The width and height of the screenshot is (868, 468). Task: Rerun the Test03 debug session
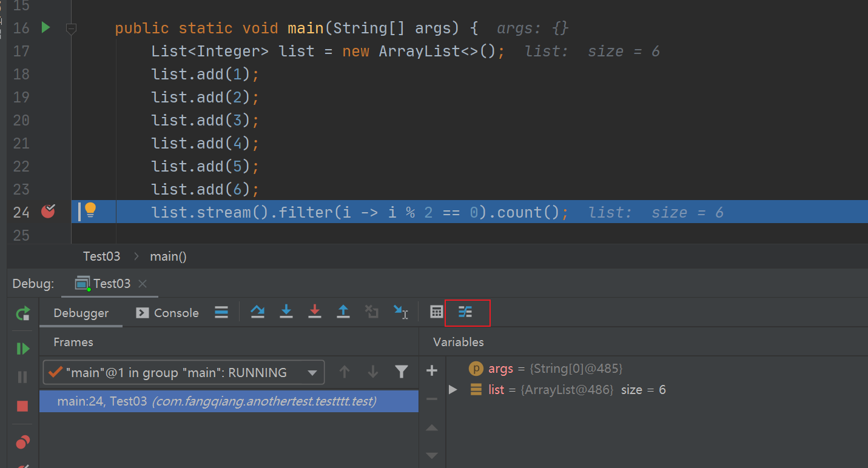[x=23, y=313]
